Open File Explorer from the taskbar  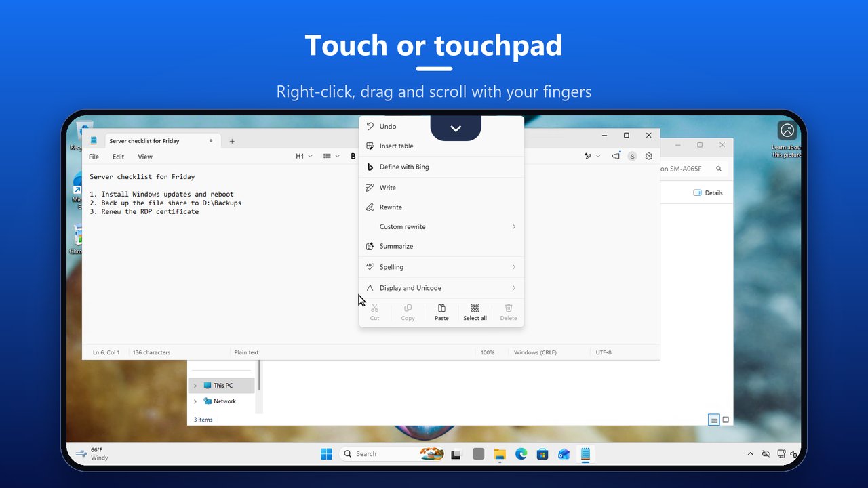tap(500, 454)
